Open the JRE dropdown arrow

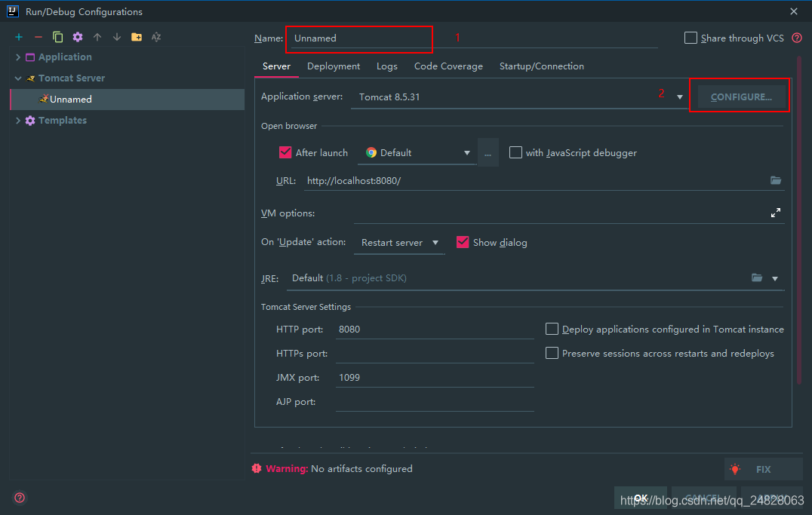point(775,278)
